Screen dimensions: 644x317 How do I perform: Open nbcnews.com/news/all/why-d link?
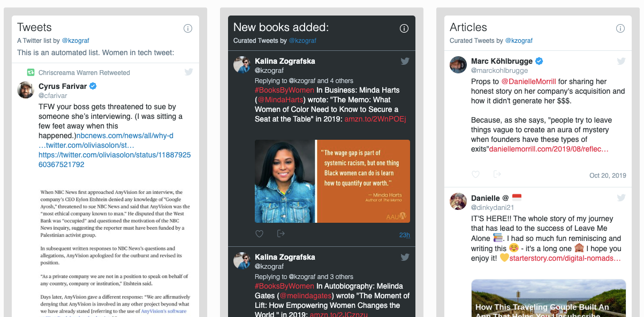pos(125,136)
